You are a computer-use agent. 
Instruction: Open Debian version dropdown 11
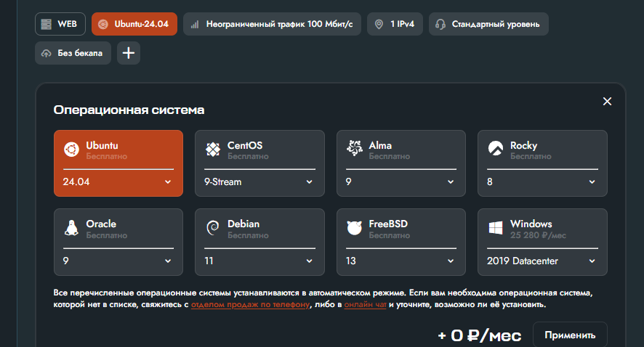click(x=259, y=261)
